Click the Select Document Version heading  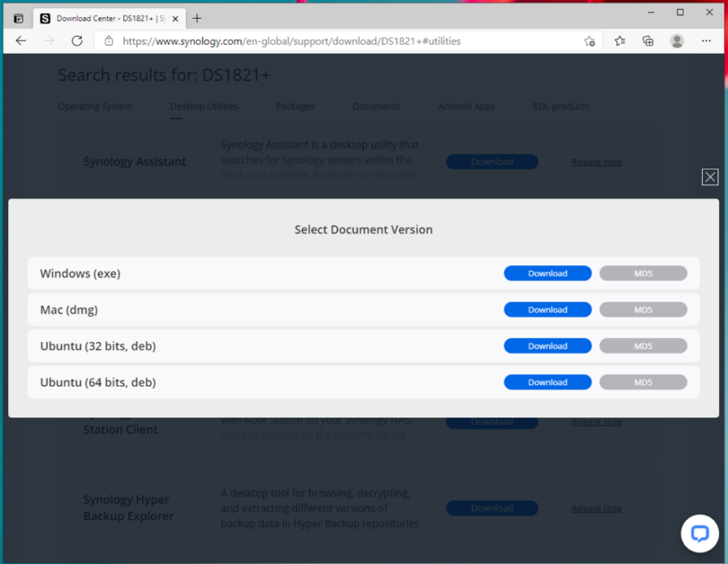pyautogui.click(x=363, y=229)
